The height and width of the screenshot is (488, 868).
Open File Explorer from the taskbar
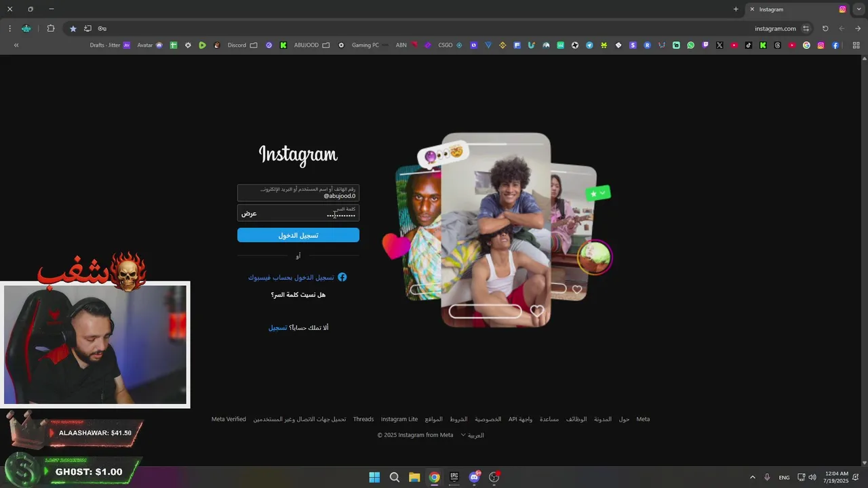pyautogui.click(x=414, y=477)
